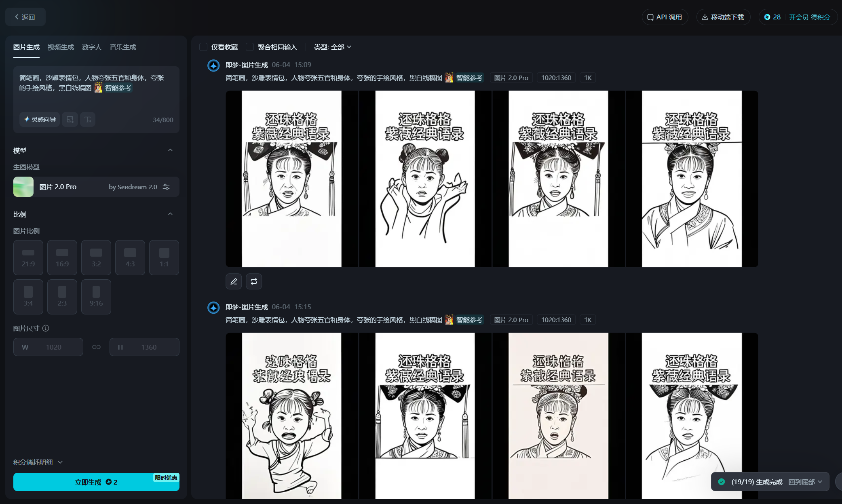The height and width of the screenshot is (504, 842).
Task: Collapse the 比例 section
Action: click(170, 214)
